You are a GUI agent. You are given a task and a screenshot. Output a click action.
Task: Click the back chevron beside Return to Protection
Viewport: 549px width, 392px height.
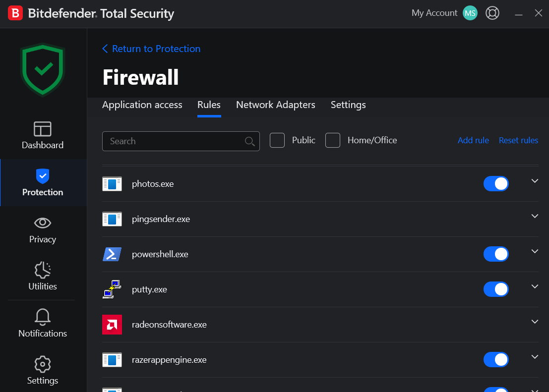105,49
